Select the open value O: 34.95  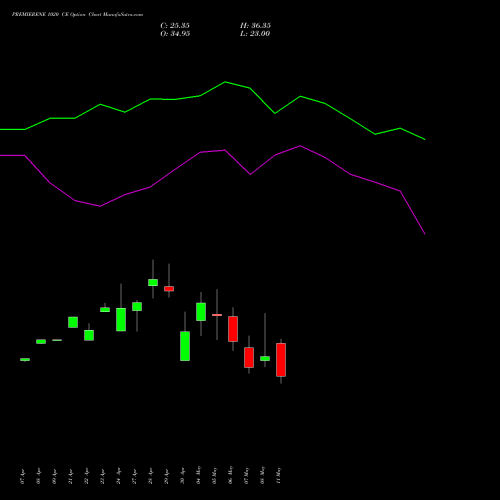click(x=175, y=34)
